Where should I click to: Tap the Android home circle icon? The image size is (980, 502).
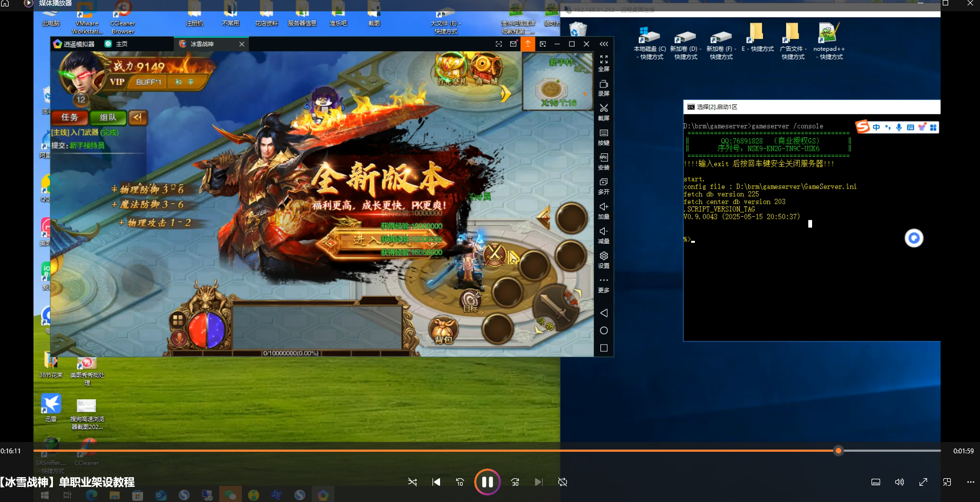tap(604, 331)
